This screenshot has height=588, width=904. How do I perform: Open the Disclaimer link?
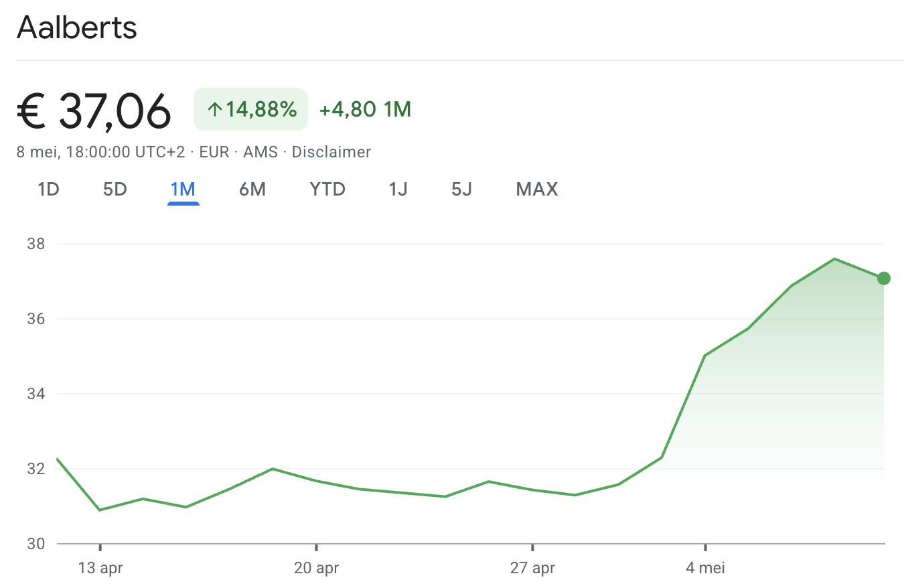(x=331, y=152)
